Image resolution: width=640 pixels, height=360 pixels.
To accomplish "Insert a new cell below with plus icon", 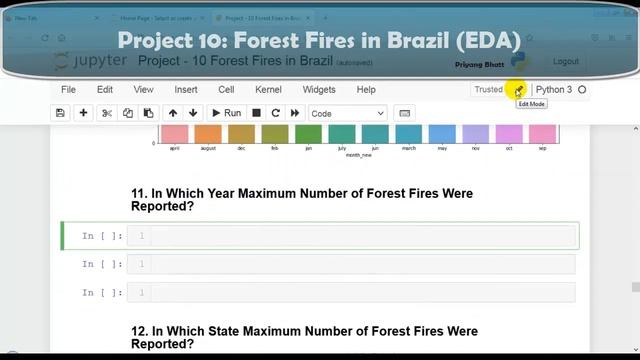I will [83, 113].
